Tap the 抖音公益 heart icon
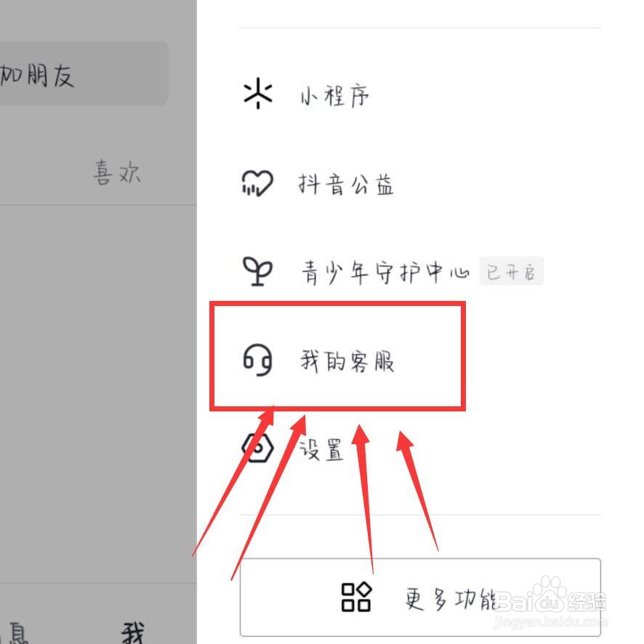 tap(257, 183)
